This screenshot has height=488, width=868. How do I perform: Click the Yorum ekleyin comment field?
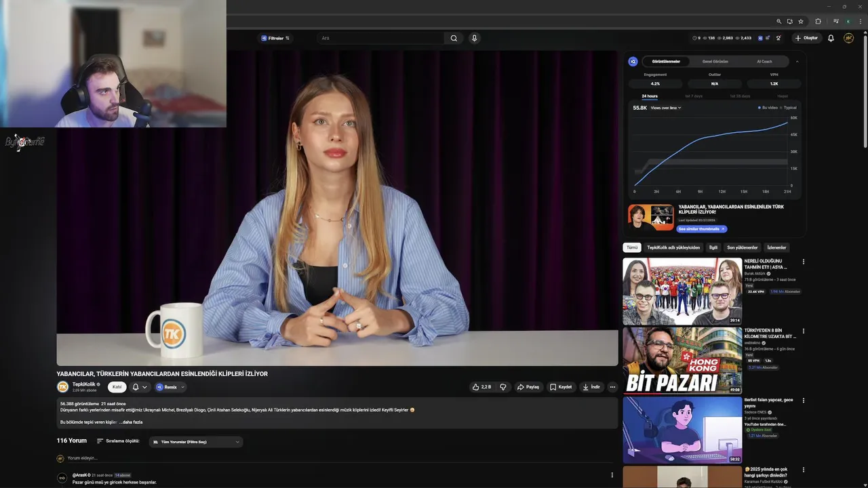[x=339, y=458]
